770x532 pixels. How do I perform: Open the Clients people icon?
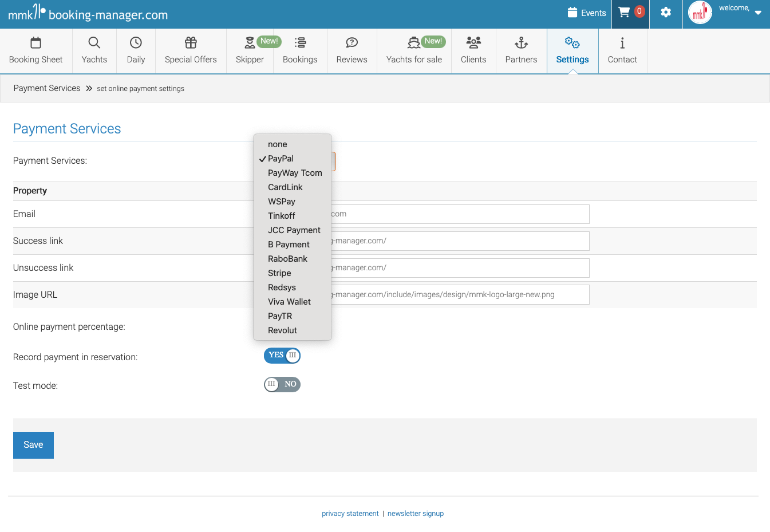point(473,42)
